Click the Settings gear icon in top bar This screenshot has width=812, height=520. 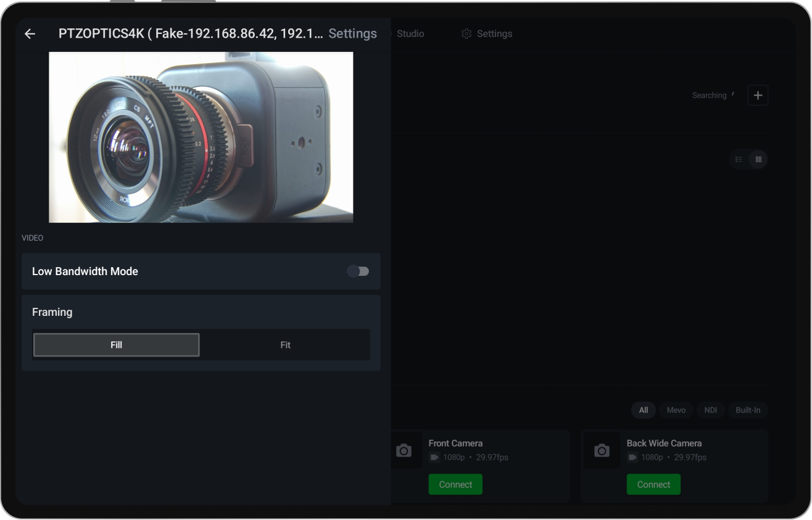pos(467,34)
